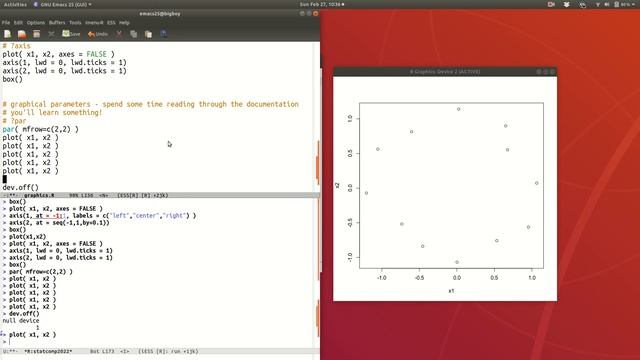Click 'plot(x1,x2)' line in R console

point(27,237)
